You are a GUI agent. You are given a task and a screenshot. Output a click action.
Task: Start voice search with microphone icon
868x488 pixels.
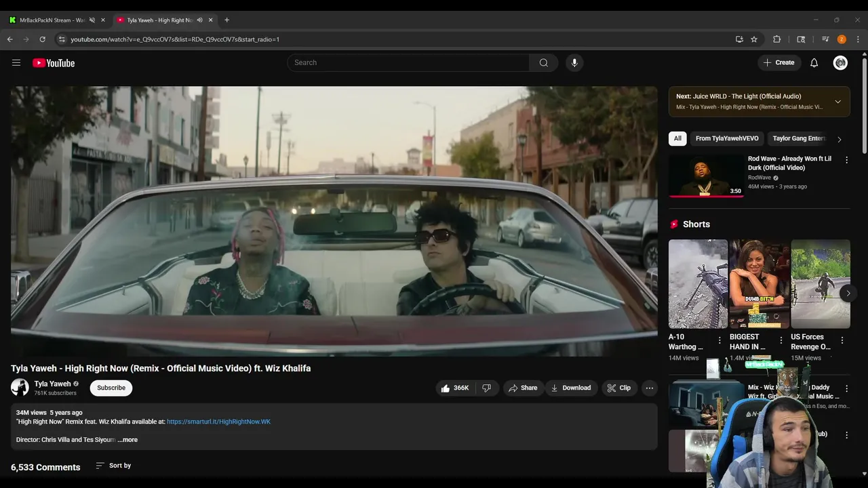coord(574,63)
